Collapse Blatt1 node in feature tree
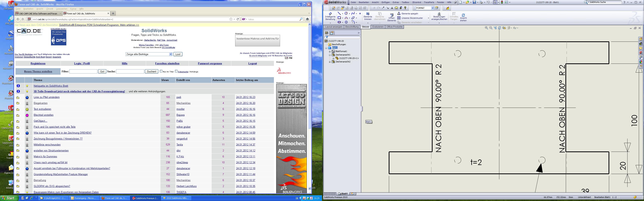 326,48
